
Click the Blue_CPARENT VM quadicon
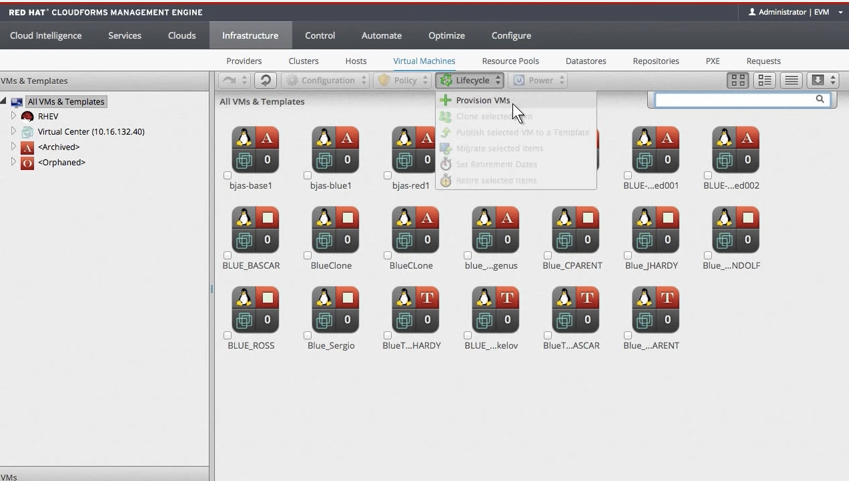tap(576, 230)
